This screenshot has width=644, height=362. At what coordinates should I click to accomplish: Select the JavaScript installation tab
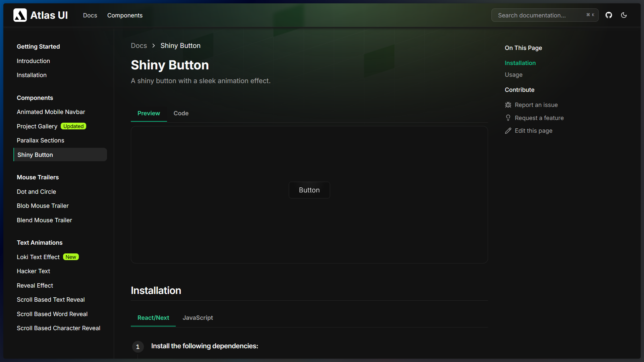click(198, 318)
